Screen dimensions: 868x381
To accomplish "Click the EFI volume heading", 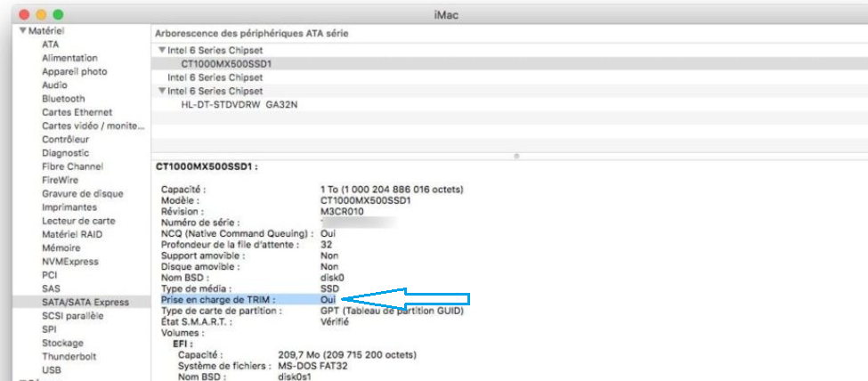I will coord(183,344).
